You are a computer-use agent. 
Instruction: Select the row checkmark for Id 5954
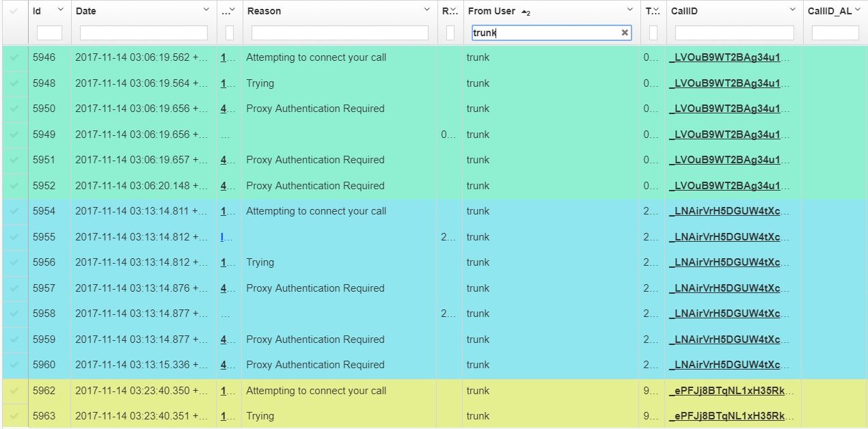tap(14, 212)
